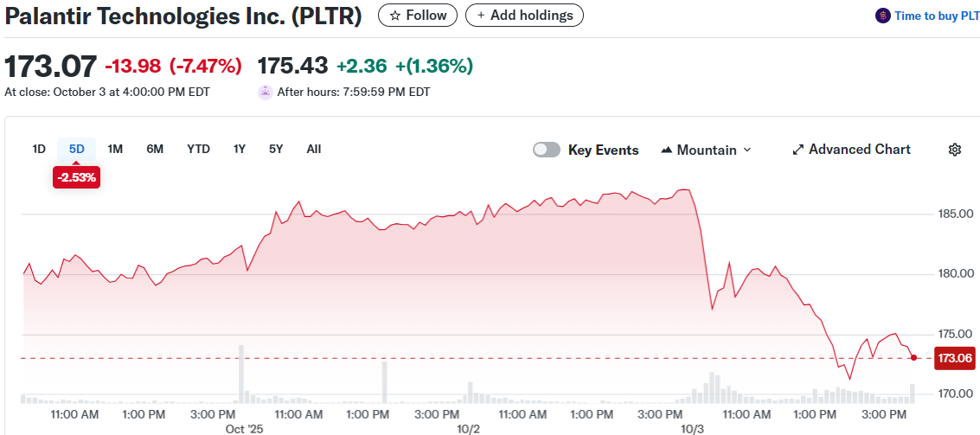
Task: Choose the YTD range
Action: 198,149
